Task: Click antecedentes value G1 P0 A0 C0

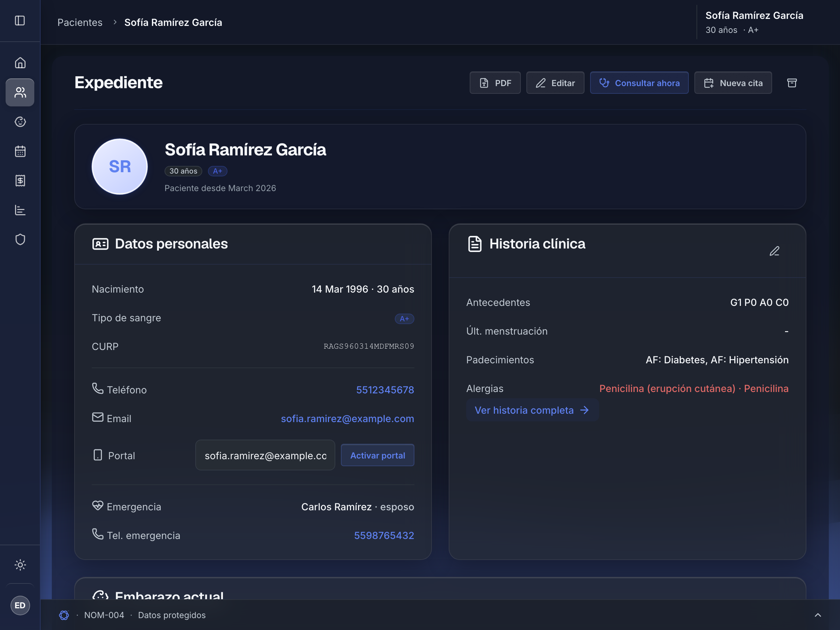Action: click(x=759, y=302)
